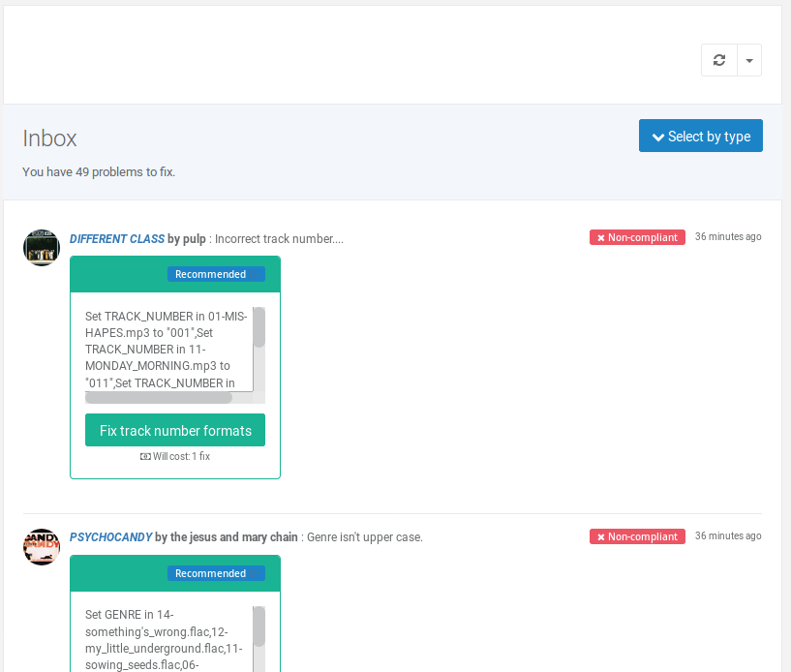Click the Different Class 36 minutes ago timestamp
Viewport: 791px width, 672px height.
(x=728, y=236)
